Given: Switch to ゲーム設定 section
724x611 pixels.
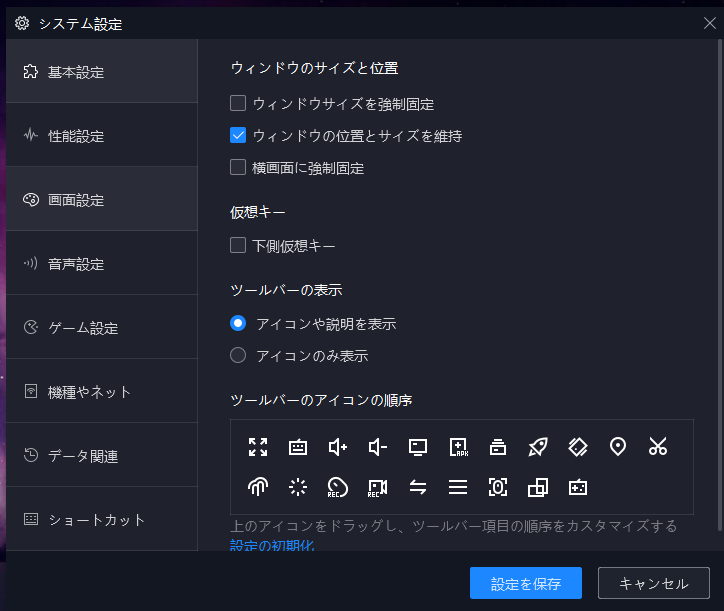Looking at the screenshot, I should click(102, 327).
